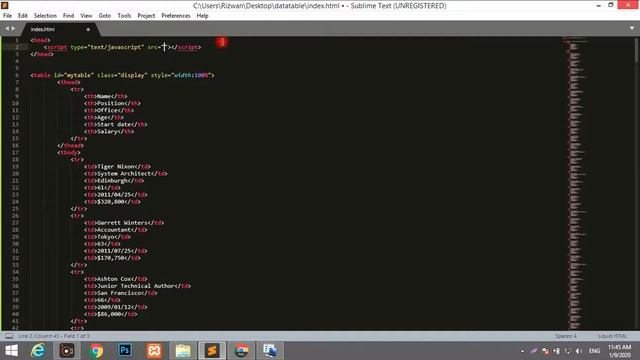
Task: Open File Explorer from the taskbar
Action: coord(183,351)
